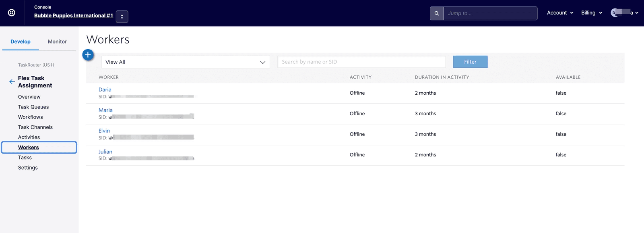Select the Develop tab
The width and height of the screenshot is (644, 233).
point(21,42)
